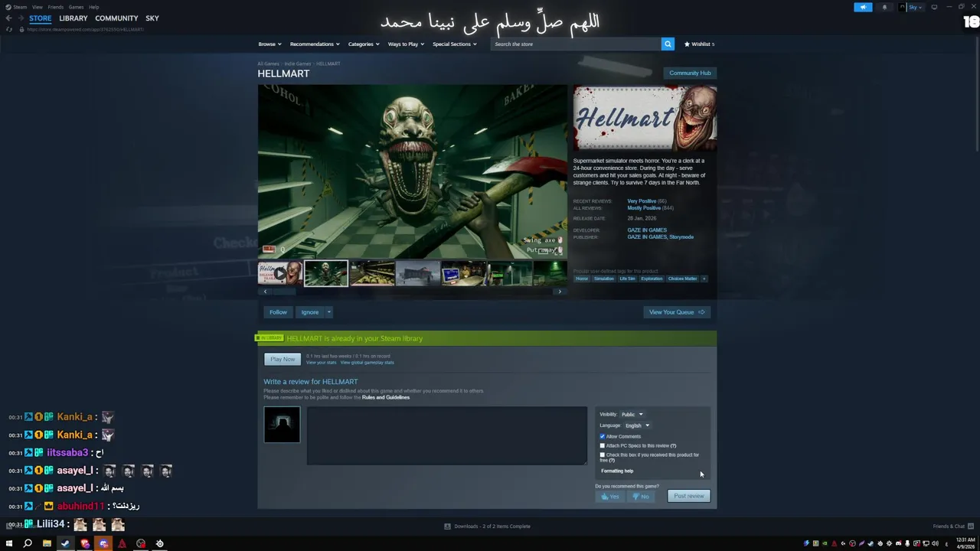Go forward with the Steam forward arrow
Image resolution: width=980 pixels, height=551 pixels.
(20, 18)
